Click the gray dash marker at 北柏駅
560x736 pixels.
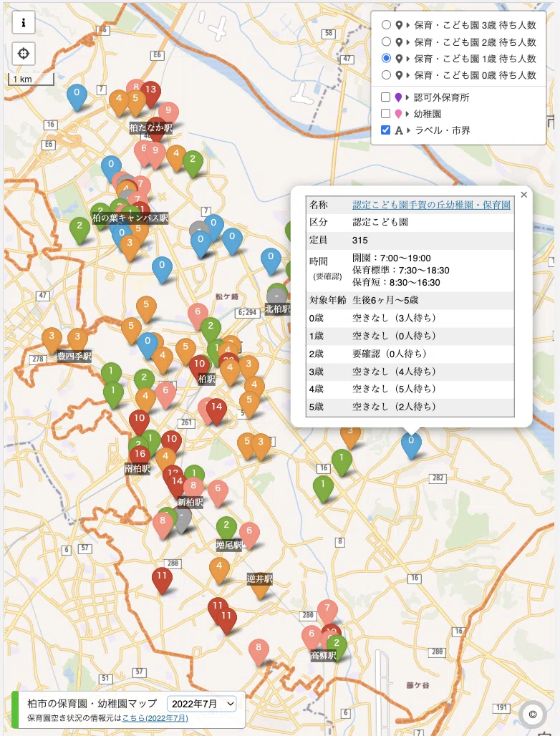coord(276,298)
